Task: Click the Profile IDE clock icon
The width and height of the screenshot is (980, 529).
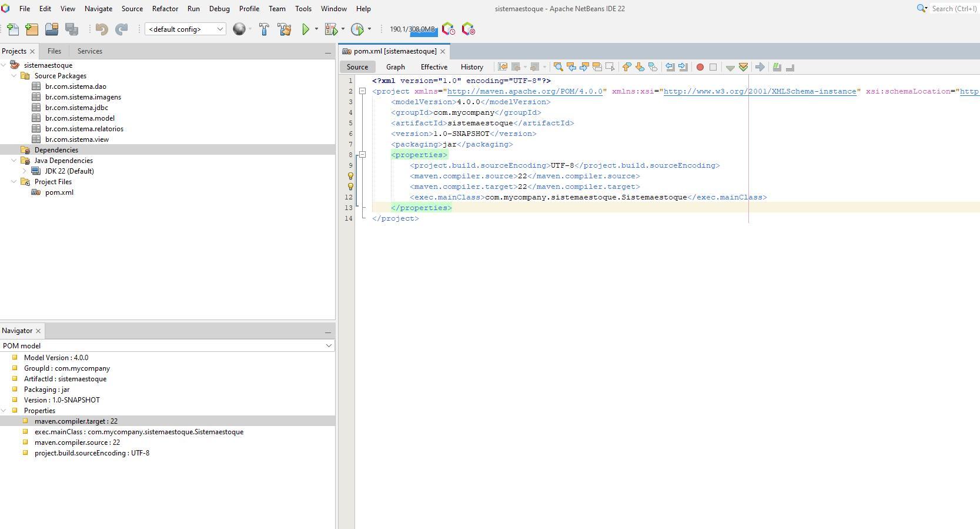Action: pyautogui.click(x=448, y=29)
